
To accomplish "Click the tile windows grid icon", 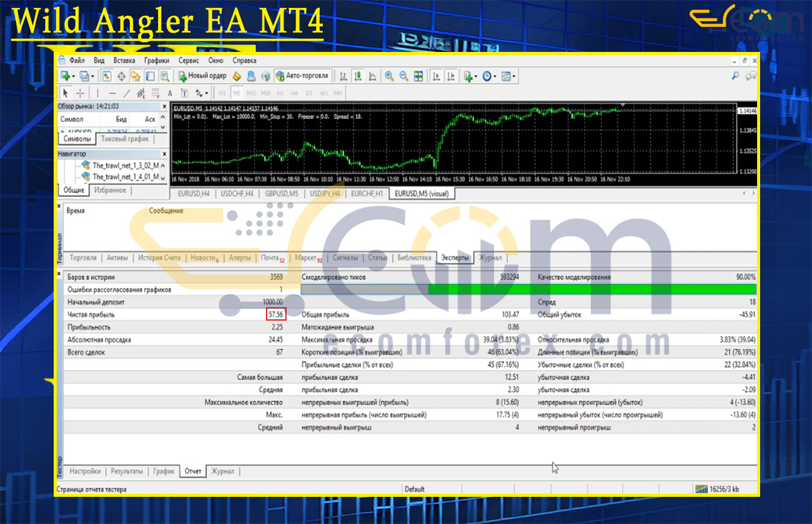I will 418,76.
